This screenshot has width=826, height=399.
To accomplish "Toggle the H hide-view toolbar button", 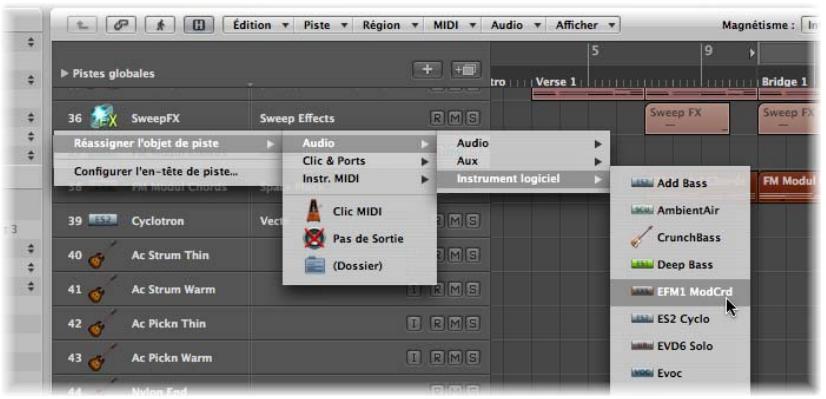I will click(199, 25).
